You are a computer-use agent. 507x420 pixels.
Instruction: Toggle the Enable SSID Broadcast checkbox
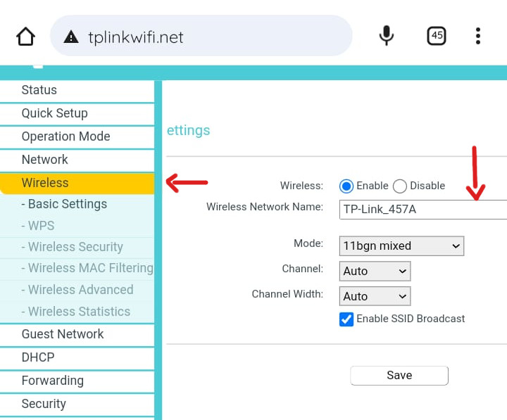(346, 319)
